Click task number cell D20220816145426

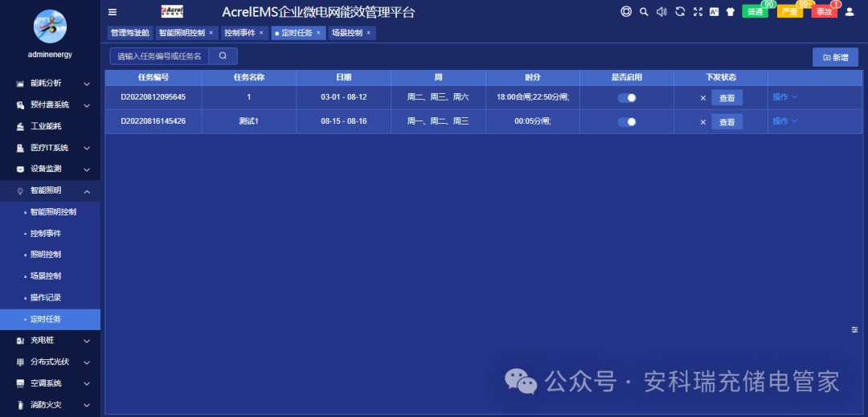pos(154,121)
